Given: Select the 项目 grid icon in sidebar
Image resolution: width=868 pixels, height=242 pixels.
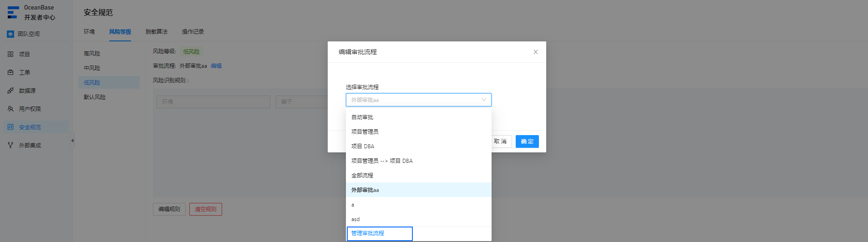Looking at the screenshot, I should point(10,54).
